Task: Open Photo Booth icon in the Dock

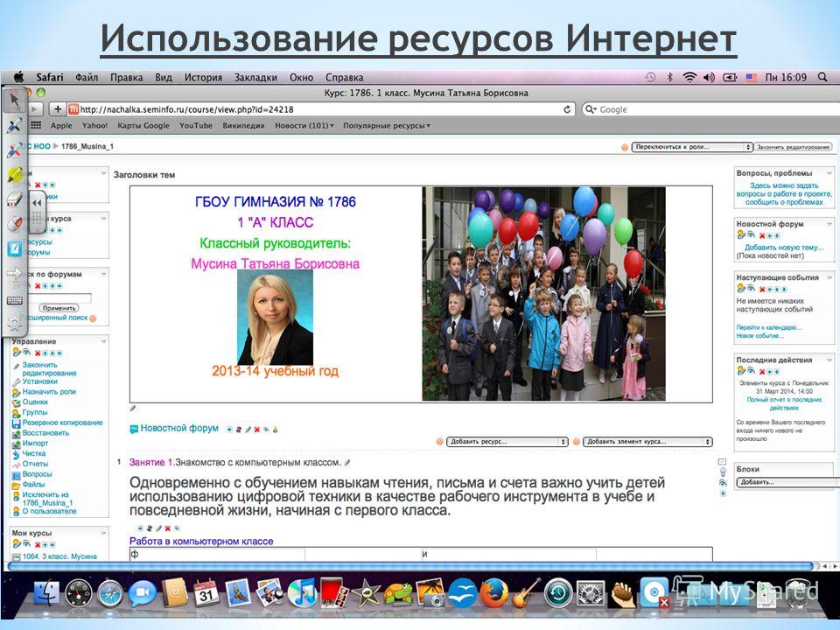Action: [x=333, y=592]
